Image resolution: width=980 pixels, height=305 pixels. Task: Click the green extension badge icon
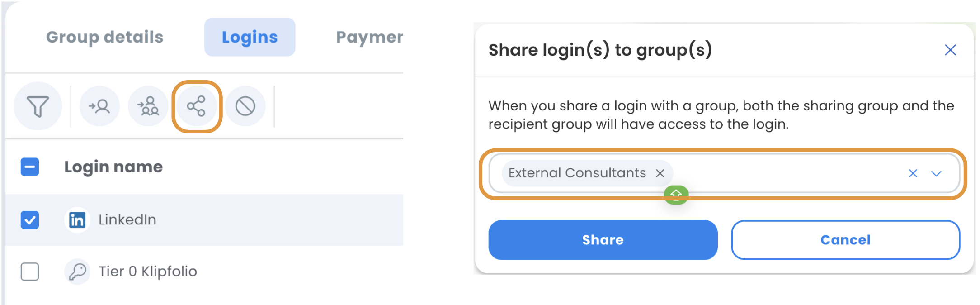click(676, 195)
